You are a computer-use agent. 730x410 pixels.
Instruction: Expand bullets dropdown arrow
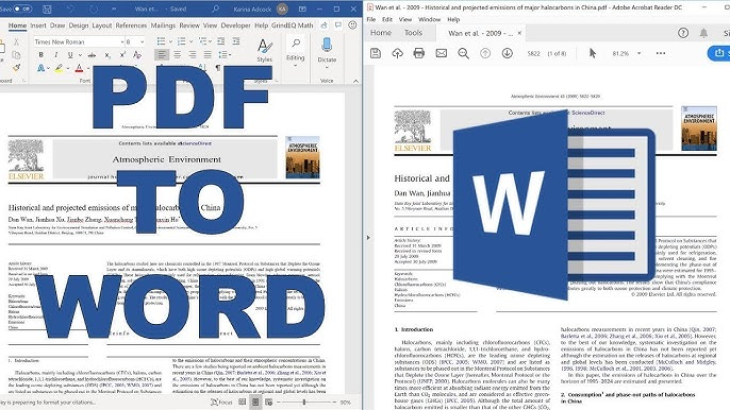[x=170, y=42]
